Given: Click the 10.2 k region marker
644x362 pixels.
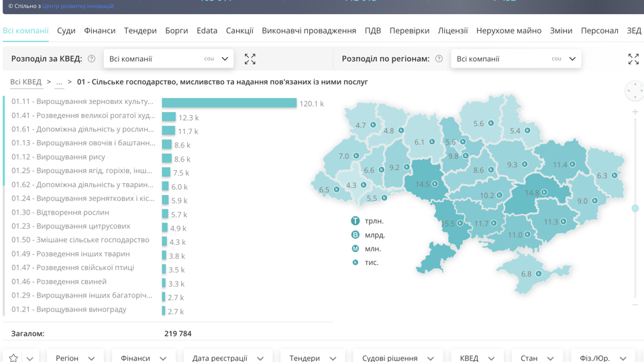Looking at the screenshot, I should point(499,195).
